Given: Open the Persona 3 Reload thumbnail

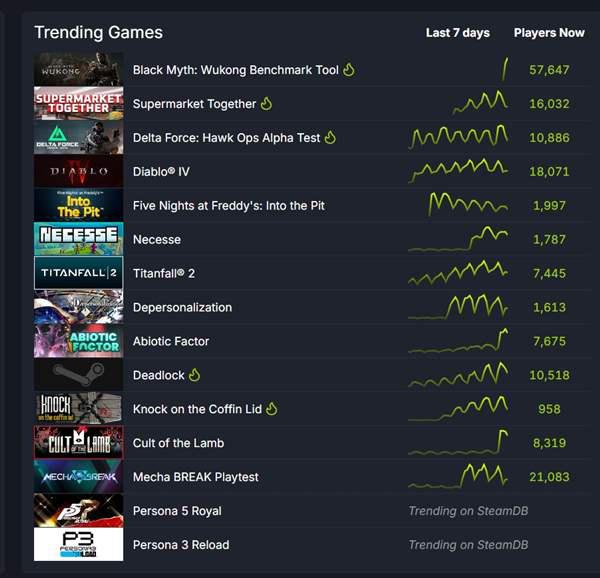Looking at the screenshot, I should [x=79, y=545].
